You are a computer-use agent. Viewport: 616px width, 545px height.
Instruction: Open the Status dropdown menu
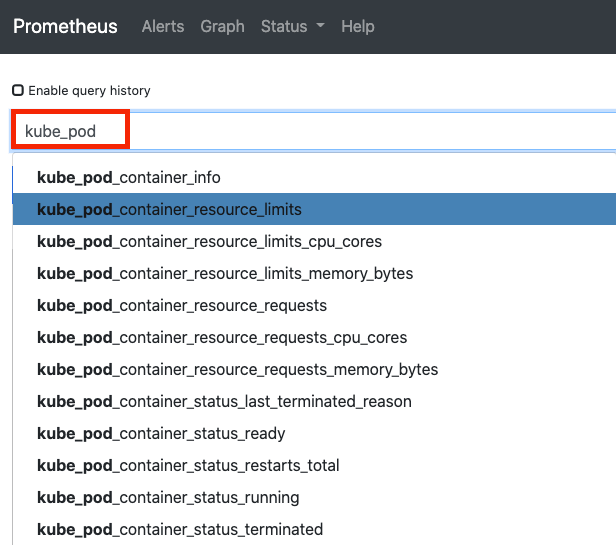293,26
